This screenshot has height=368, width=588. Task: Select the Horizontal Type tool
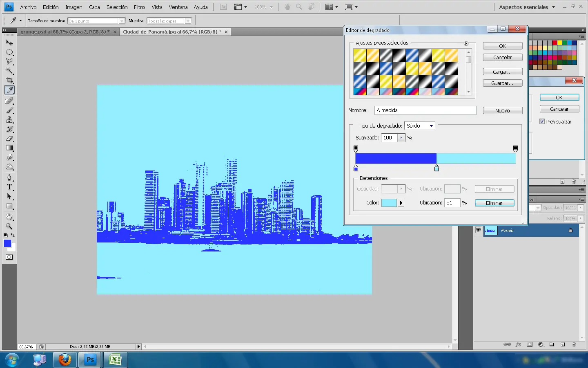[9, 187]
